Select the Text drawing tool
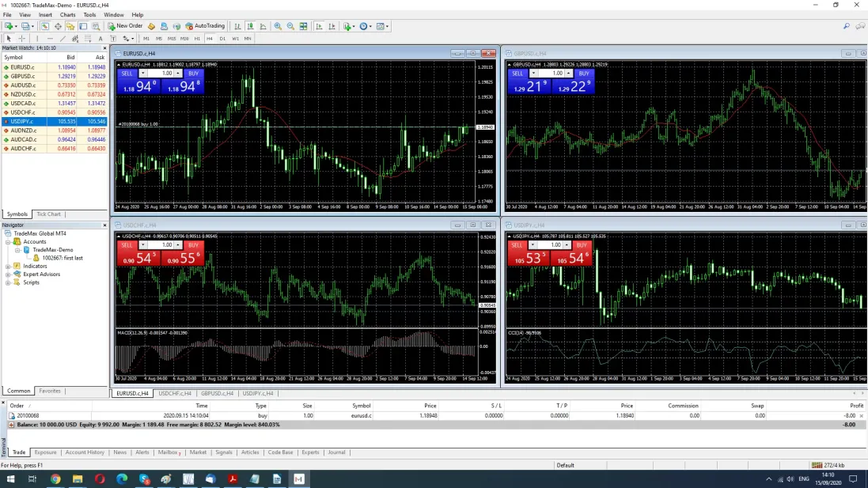The height and width of the screenshot is (488, 868). click(100, 39)
